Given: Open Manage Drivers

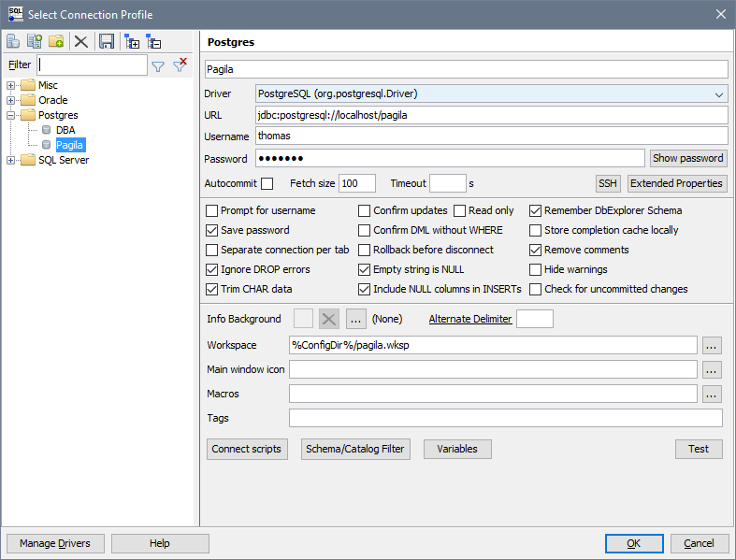Looking at the screenshot, I should 55,543.
